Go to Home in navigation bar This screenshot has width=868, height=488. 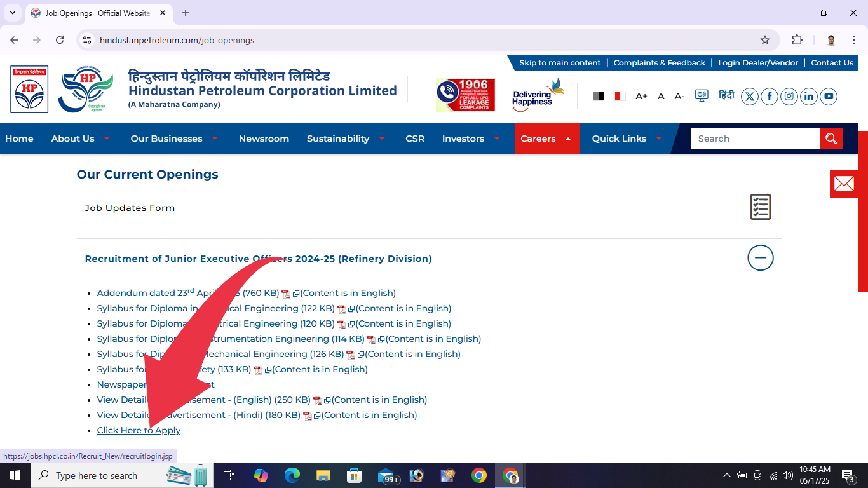[19, 139]
